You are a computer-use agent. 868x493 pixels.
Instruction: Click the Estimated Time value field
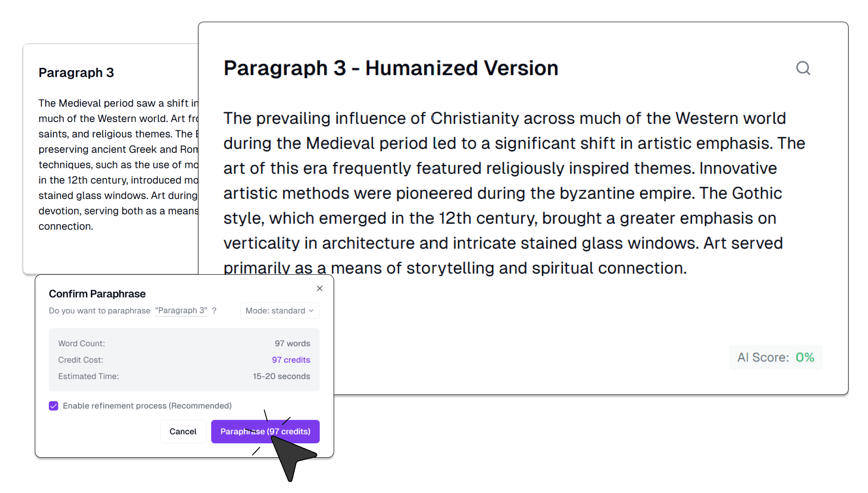click(x=281, y=376)
